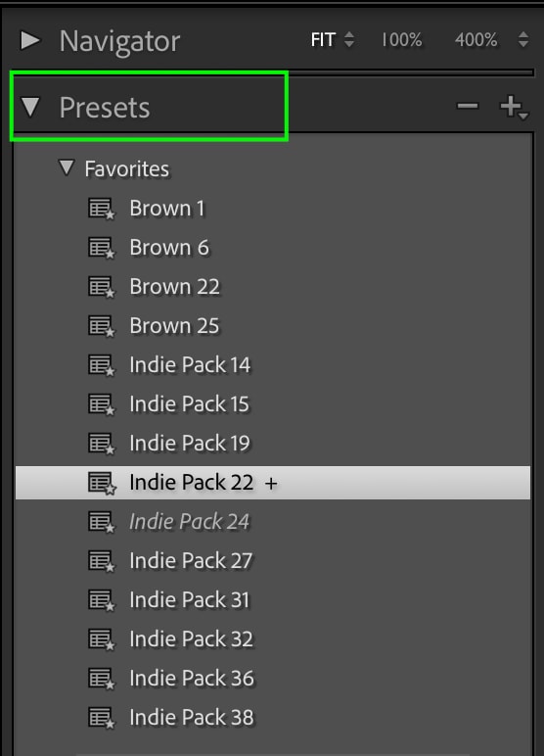The image size is (544, 756).
Task: Click the preset icon beside Brown 1
Action: click(101, 209)
